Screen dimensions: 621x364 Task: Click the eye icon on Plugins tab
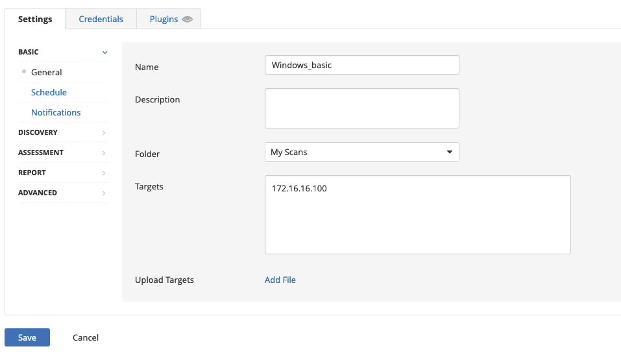pos(187,19)
